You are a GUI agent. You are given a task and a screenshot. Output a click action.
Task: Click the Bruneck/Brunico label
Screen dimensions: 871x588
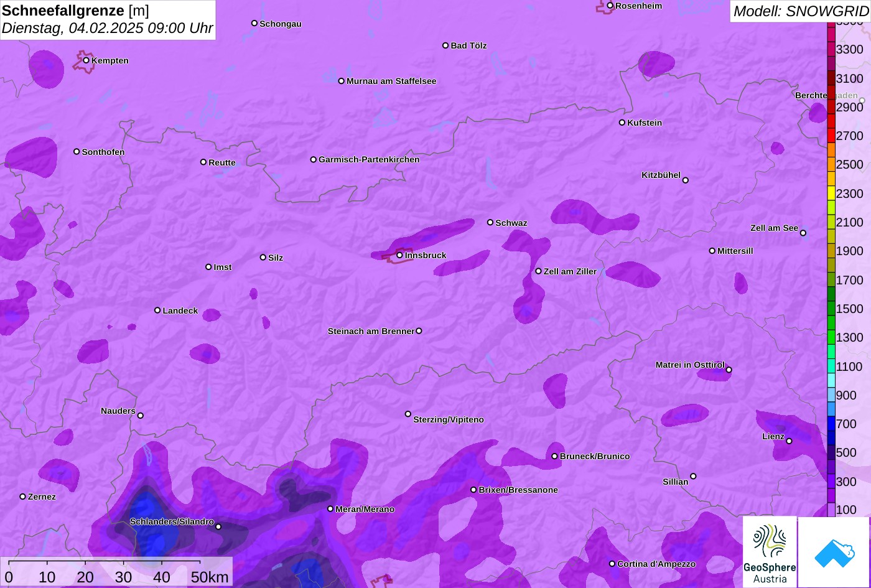click(595, 456)
